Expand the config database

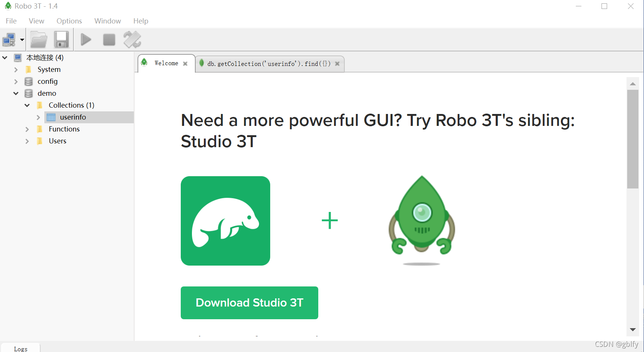coord(16,82)
